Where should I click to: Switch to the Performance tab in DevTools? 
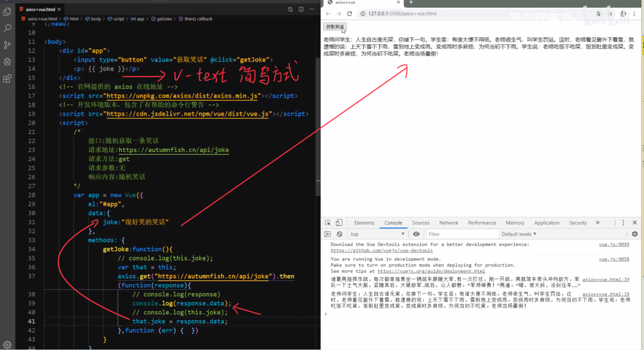[x=482, y=223]
